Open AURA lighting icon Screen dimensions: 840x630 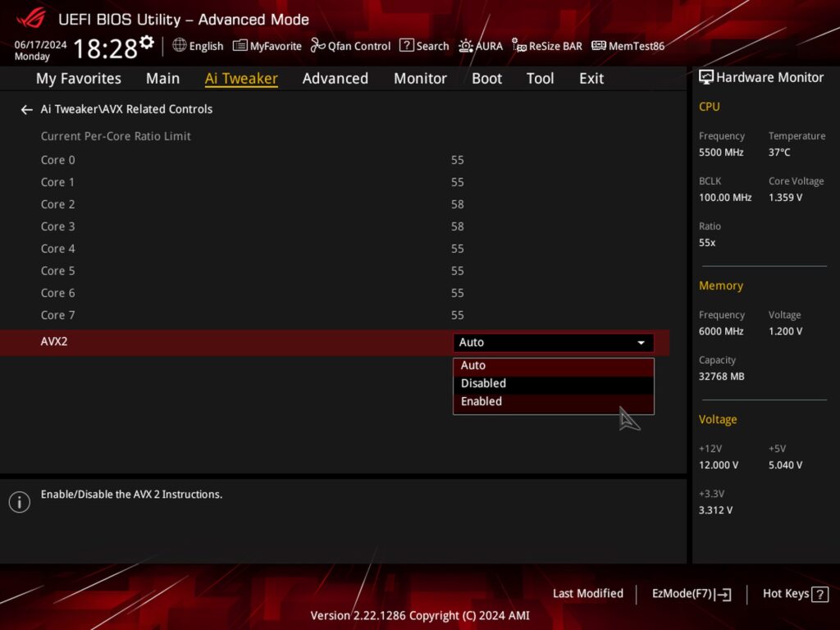466,46
